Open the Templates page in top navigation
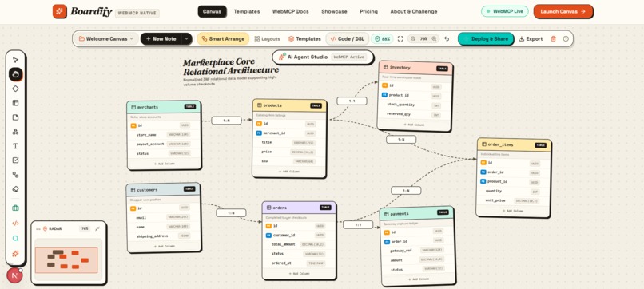Screen dimensions: 644x289 247,11
